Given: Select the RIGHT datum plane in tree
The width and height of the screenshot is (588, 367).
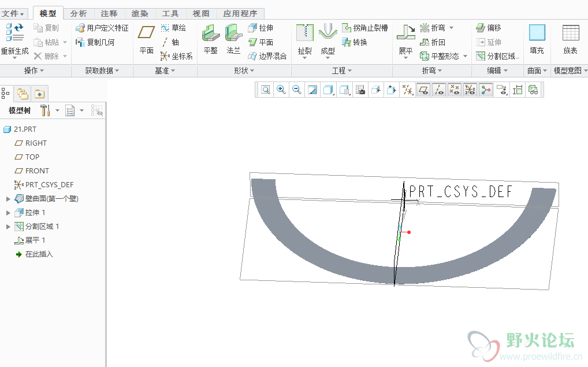Looking at the screenshot, I should coord(31,143).
